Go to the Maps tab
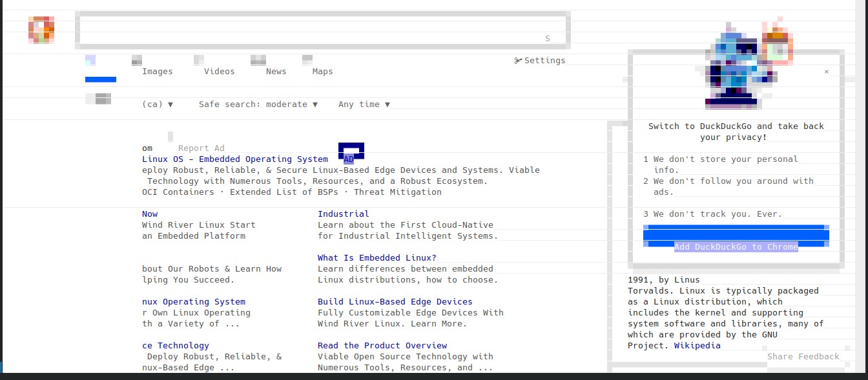 click(322, 72)
